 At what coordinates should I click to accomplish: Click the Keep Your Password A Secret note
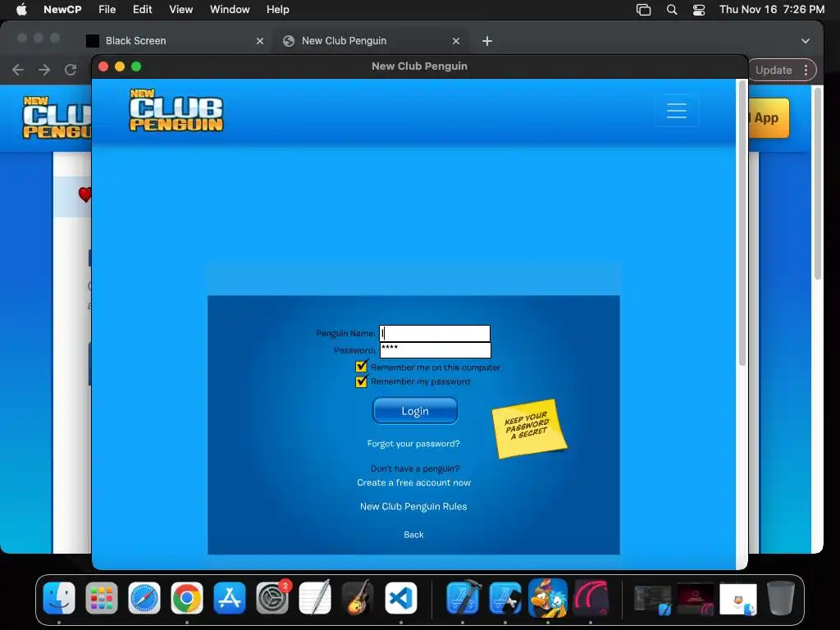click(529, 428)
